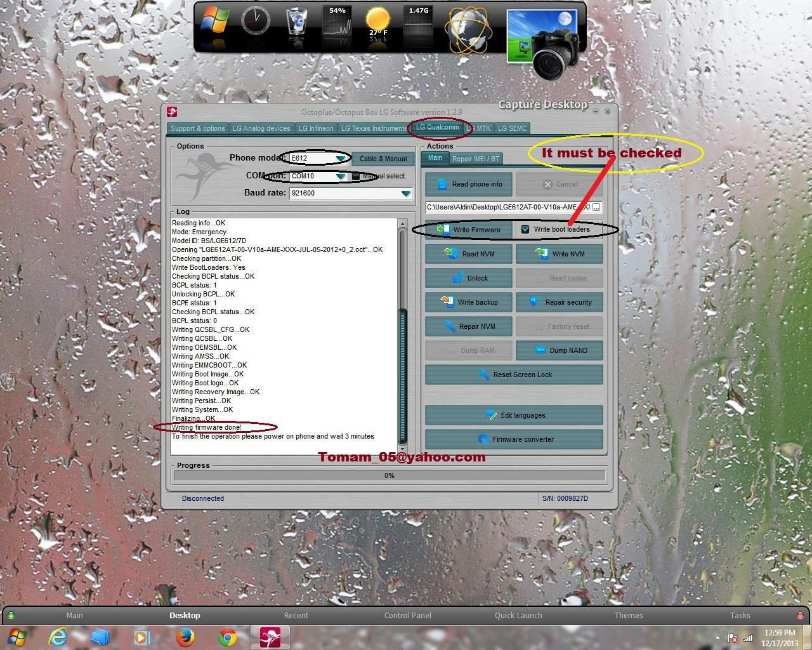Open Edit languages
Screen dimensions: 812x650
tap(514, 415)
